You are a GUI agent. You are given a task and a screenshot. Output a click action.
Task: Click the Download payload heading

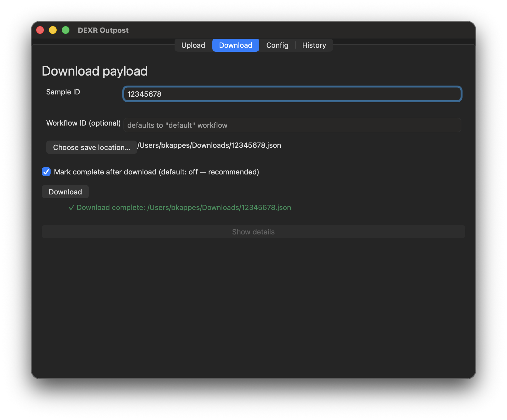pos(95,71)
